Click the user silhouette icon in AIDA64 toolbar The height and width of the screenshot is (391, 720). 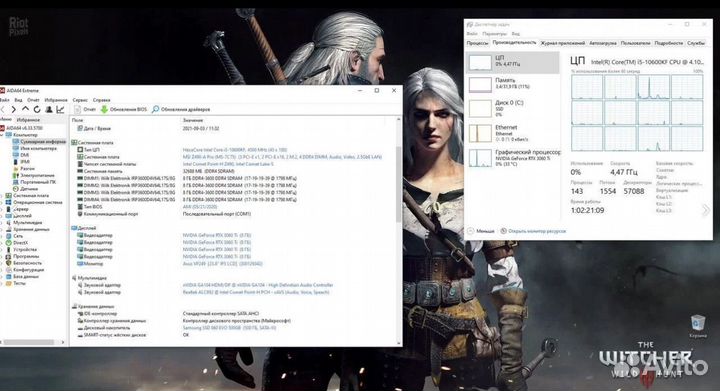[49, 109]
